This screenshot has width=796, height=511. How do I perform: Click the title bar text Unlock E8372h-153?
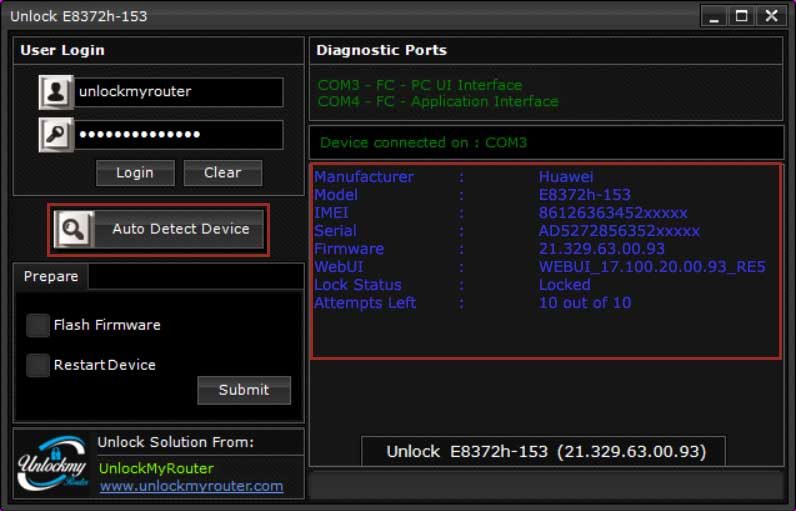pos(79,16)
